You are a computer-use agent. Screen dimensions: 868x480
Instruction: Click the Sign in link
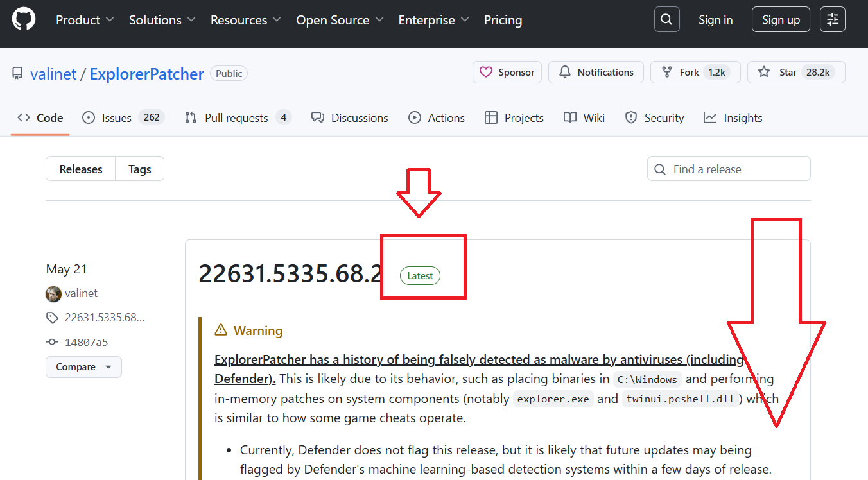(x=715, y=20)
